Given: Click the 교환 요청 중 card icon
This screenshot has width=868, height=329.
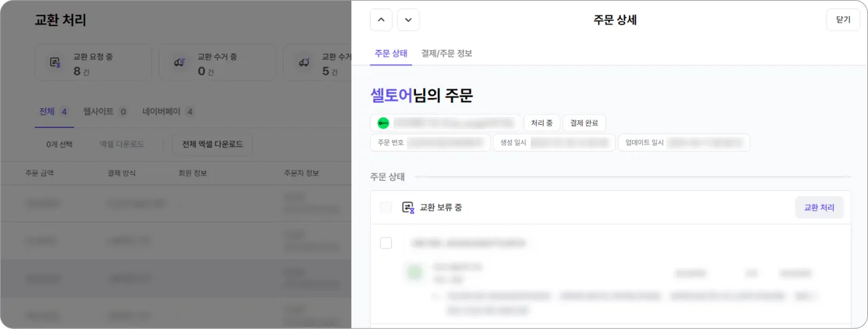Looking at the screenshot, I should point(55,63).
